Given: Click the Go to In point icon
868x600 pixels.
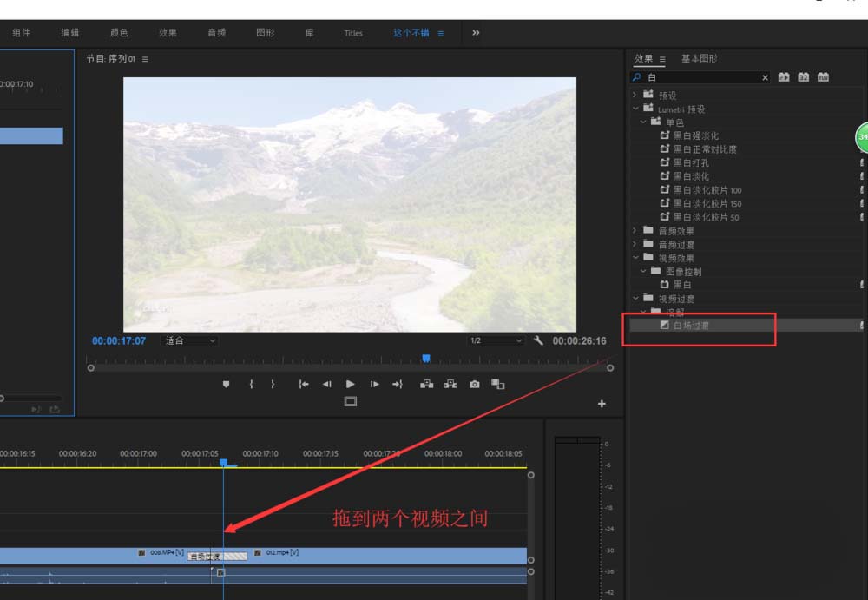Looking at the screenshot, I should [x=303, y=384].
